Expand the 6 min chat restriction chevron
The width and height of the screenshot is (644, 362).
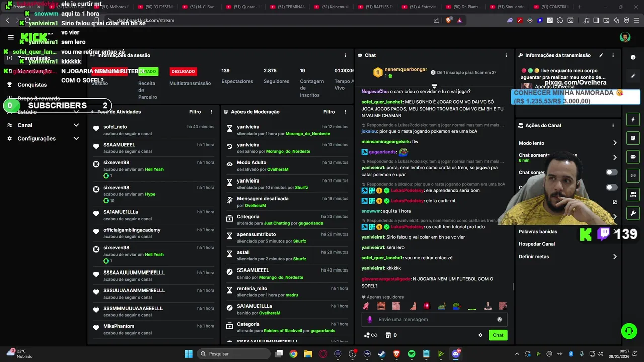[x=615, y=157]
